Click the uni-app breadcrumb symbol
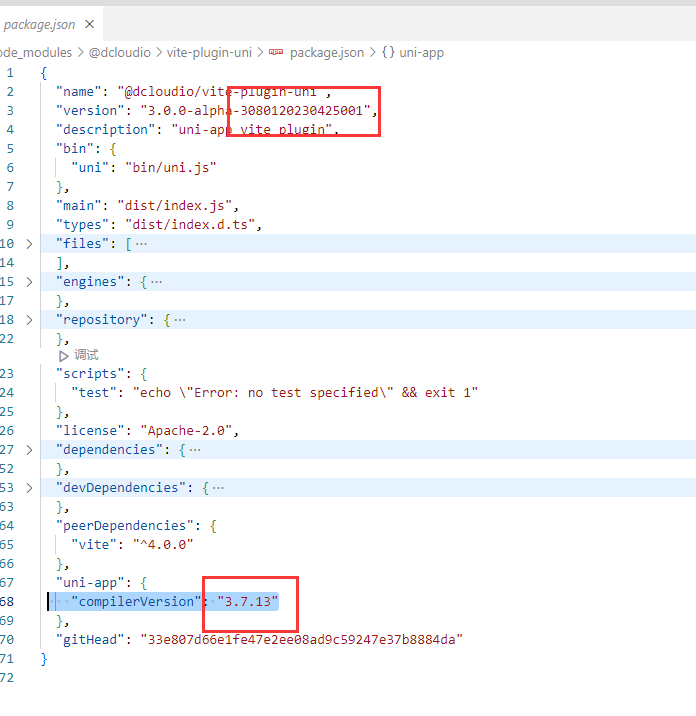This screenshot has height=716, width=696. 422,53
